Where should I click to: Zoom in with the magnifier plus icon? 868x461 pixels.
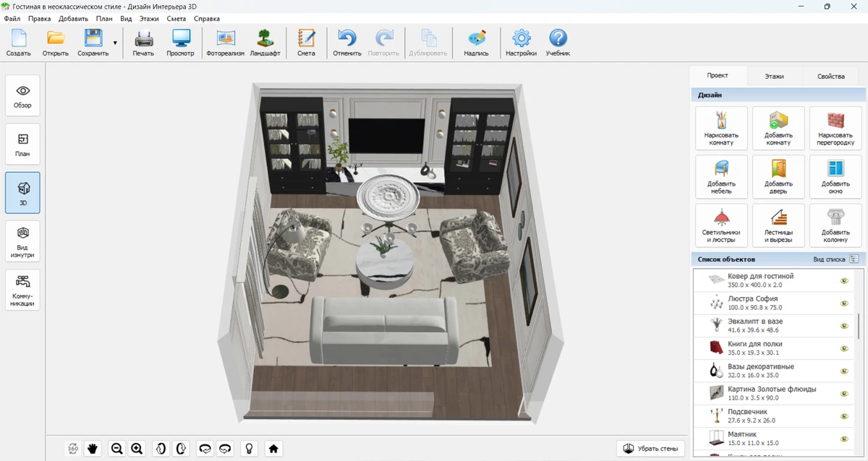(x=137, y=449)
